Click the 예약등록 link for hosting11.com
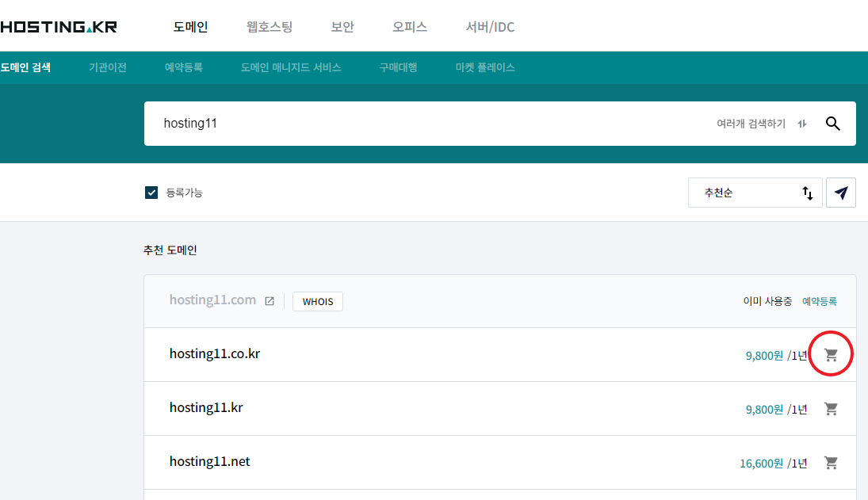Image resolution: width=868 pixels, height=500 pixels. [820, 301]
